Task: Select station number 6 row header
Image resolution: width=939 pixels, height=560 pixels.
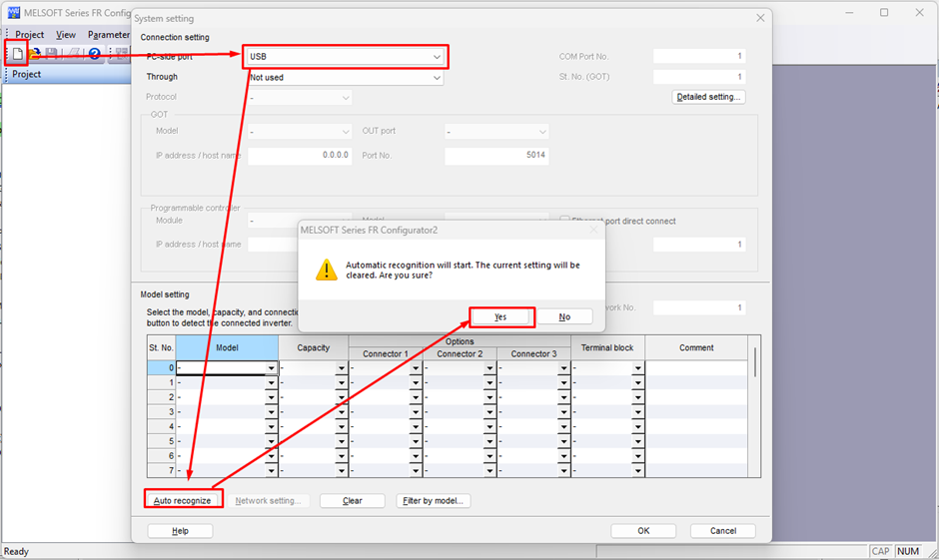Action: tap(161, 456)
